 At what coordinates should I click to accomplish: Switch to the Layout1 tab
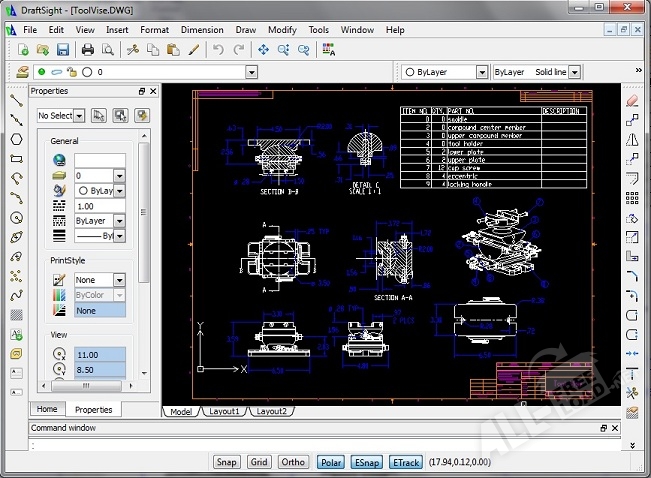224,411
